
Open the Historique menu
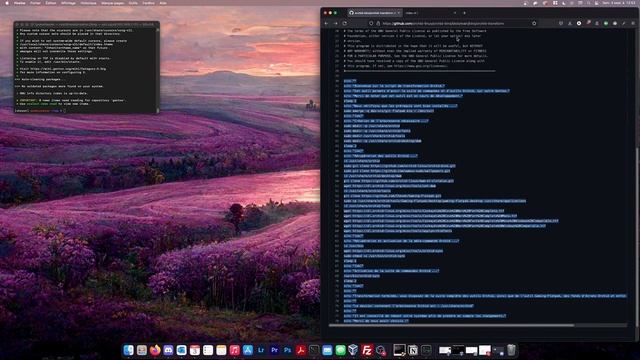click(x=88, y=3)
